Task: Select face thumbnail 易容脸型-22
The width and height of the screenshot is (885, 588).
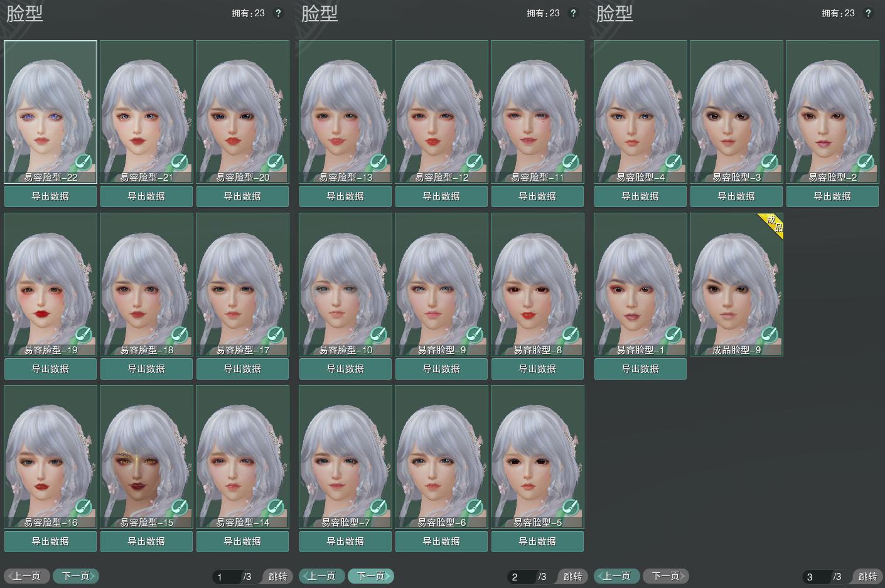Action: tap(51, 112)
